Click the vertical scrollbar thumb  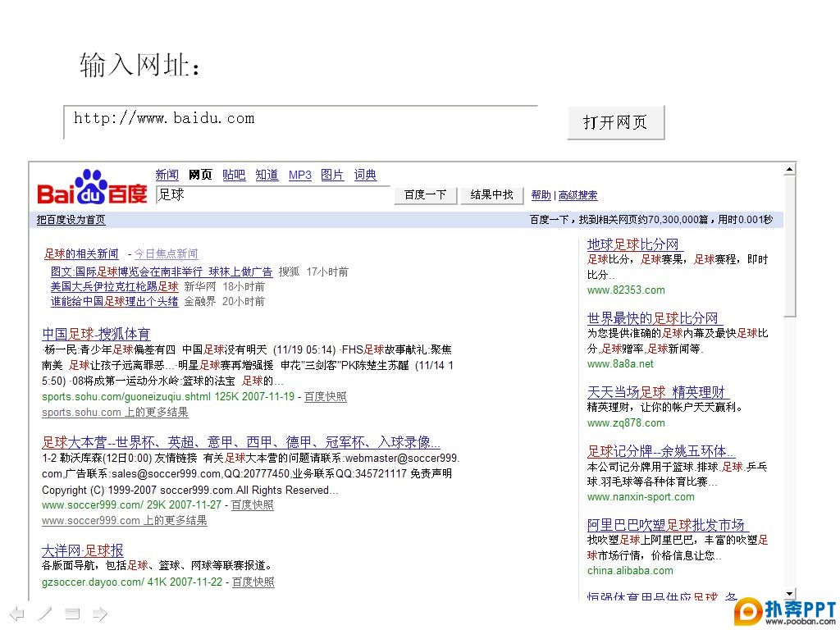coord(789,246)
